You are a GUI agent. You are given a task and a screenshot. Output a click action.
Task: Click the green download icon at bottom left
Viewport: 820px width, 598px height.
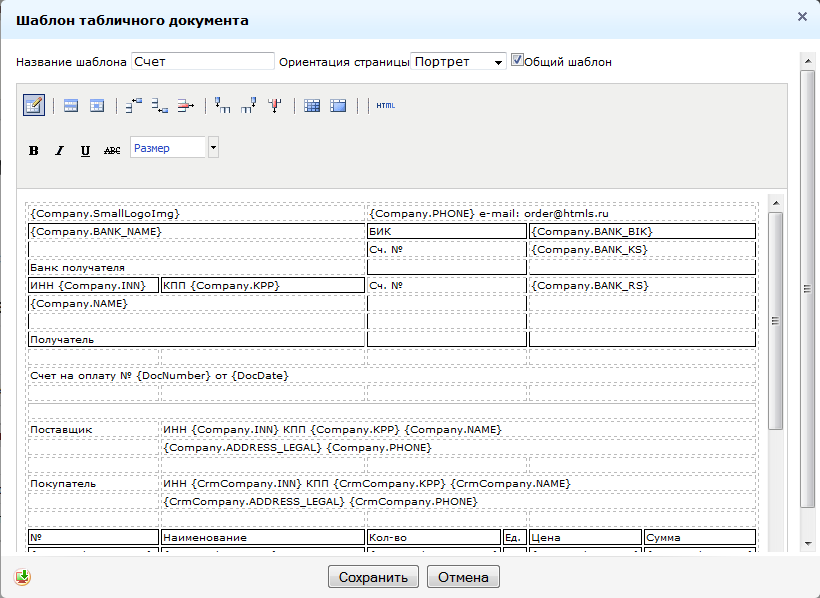23,577
